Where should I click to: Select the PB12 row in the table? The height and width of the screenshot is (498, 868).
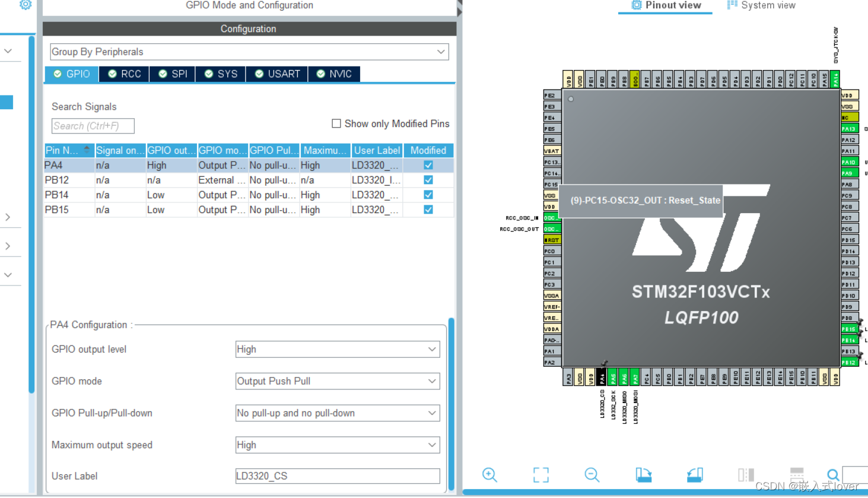249,180
